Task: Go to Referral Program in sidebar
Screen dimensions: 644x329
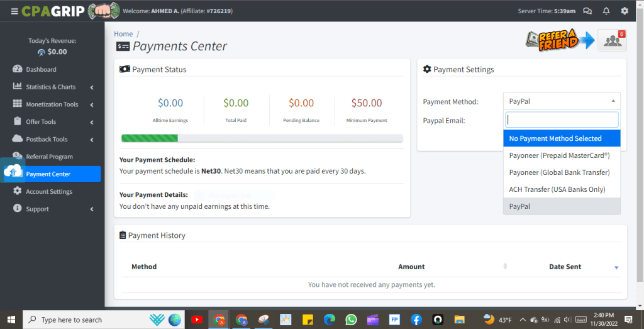Action: coord(49,157)
